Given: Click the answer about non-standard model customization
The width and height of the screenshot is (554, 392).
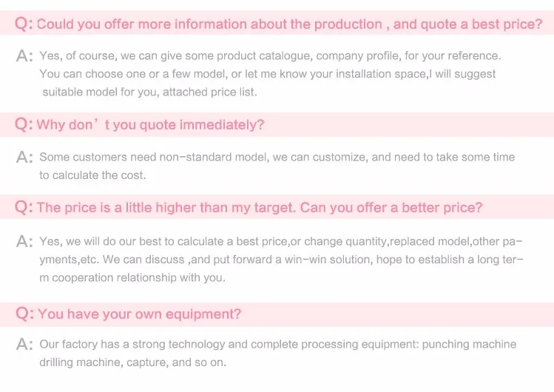Looking at the screenshot, I should 277,157.
